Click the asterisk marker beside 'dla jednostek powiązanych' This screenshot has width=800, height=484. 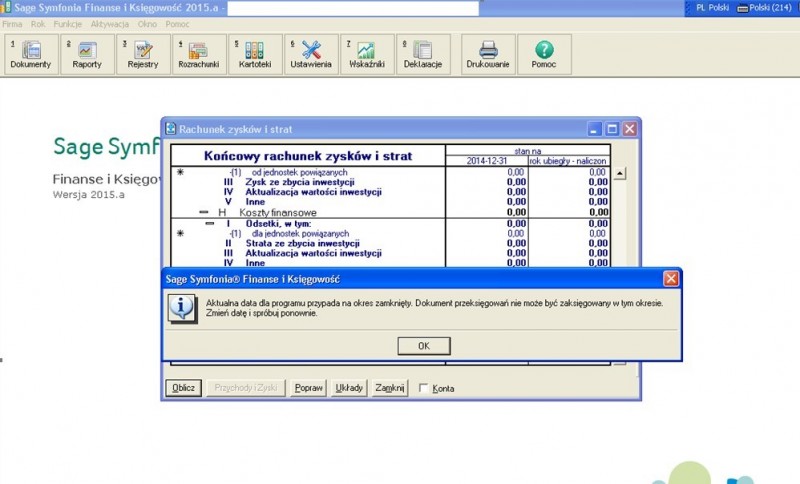point(180,234)
